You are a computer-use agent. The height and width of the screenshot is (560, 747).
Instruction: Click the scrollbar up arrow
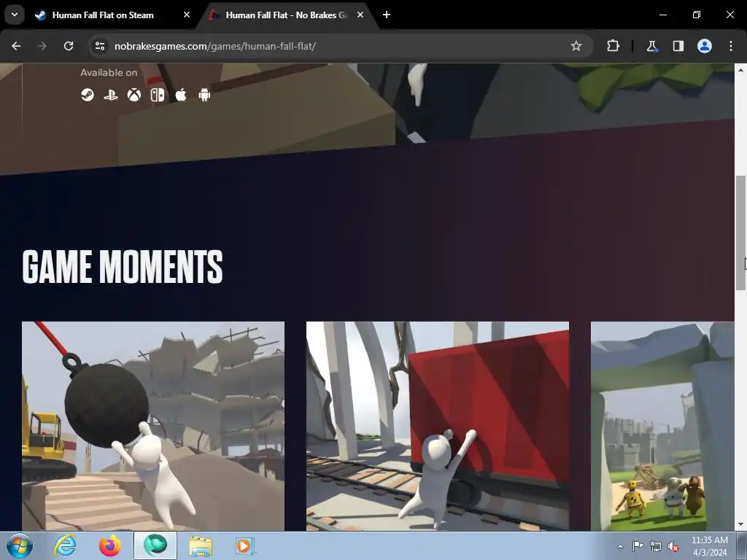740,70
